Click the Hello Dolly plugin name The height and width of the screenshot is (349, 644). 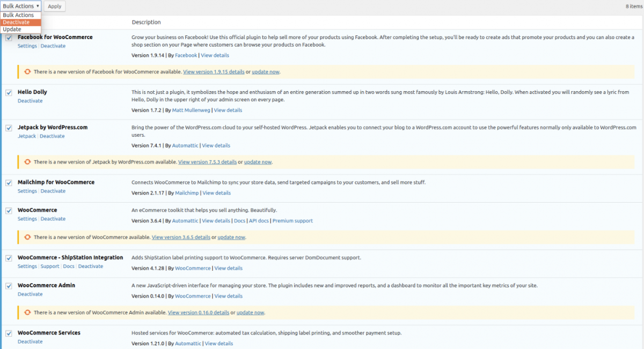(32, 92)
